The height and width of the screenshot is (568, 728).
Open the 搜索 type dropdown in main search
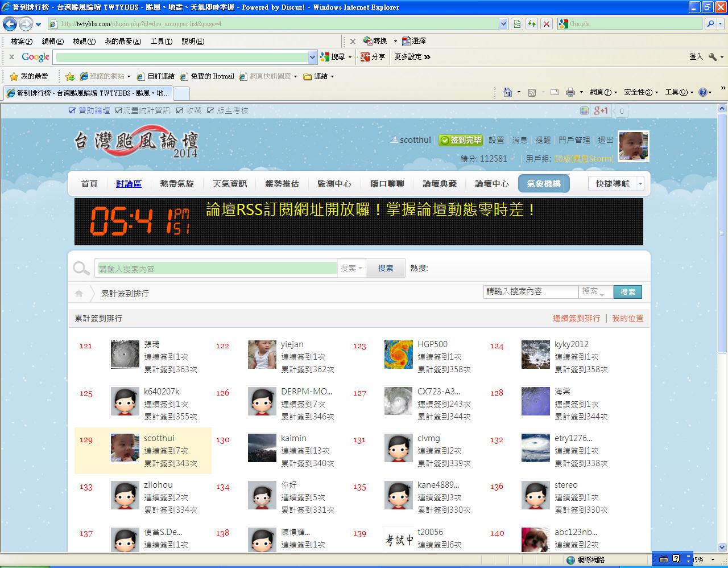351,268
